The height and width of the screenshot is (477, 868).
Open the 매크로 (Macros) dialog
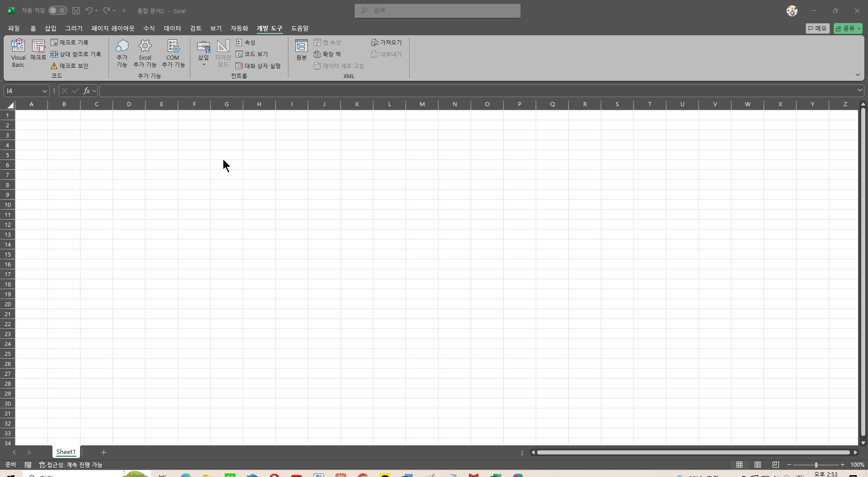pos(38,50)
